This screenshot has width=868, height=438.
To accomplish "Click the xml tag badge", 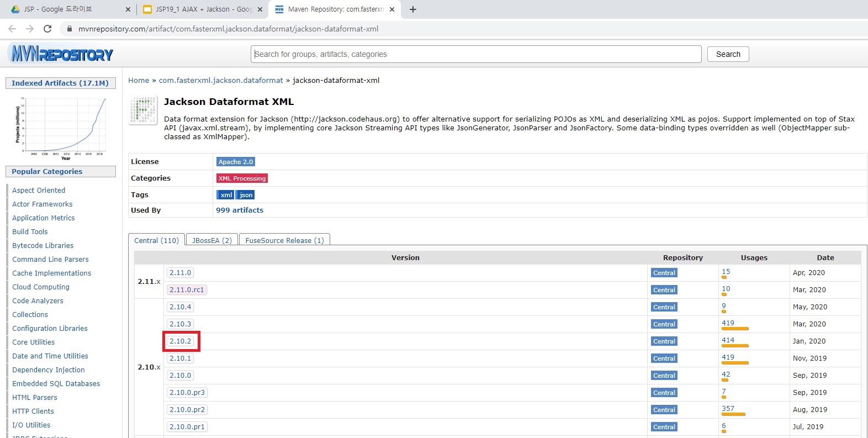I will 226,195.
